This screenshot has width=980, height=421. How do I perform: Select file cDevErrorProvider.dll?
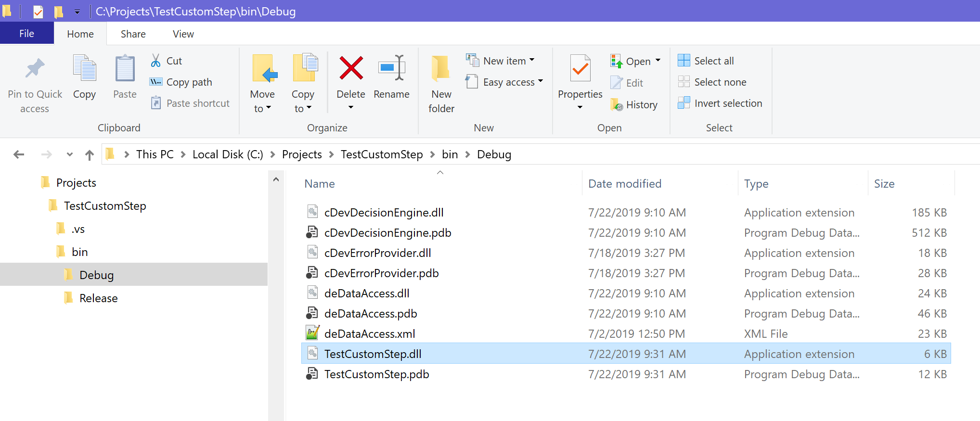click(377, 253)
